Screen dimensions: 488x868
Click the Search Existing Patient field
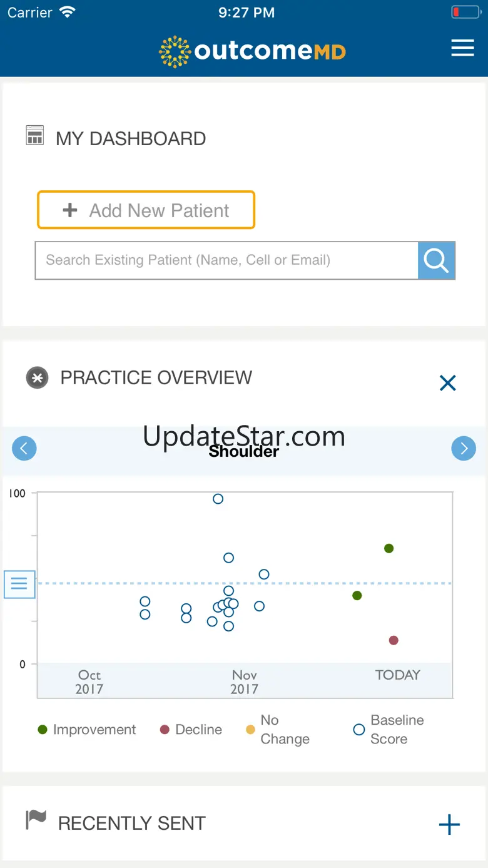click(x=226, y=260)
